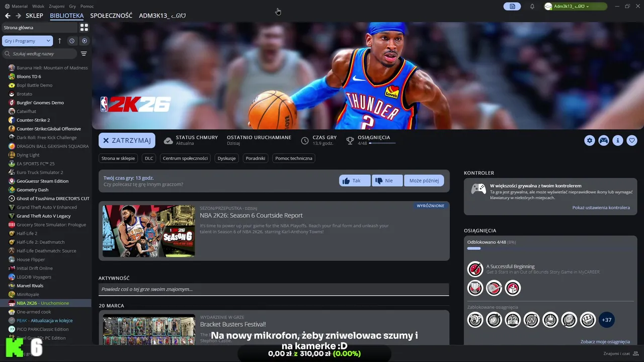Switch library to grid view icon

click(84, 28)
